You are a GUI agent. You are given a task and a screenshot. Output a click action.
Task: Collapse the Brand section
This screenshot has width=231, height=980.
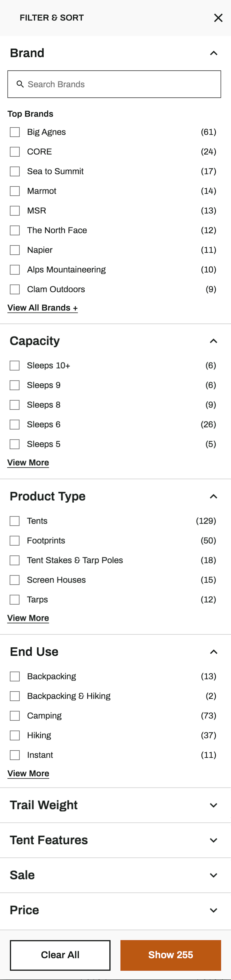[213, 53]
